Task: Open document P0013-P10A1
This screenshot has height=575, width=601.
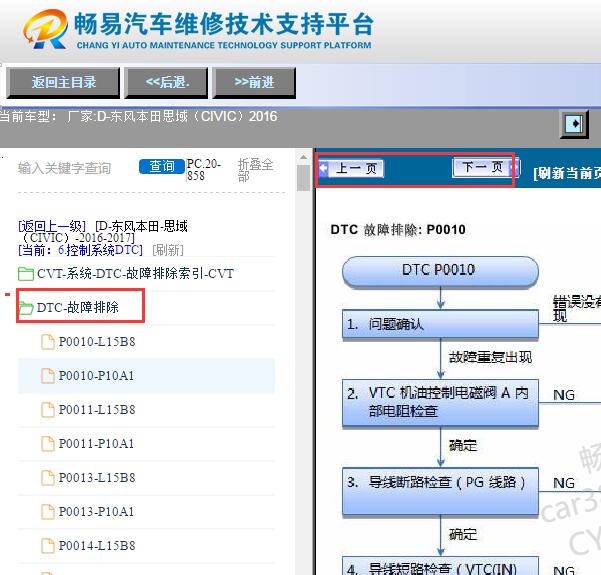Action: pos(96,512)
